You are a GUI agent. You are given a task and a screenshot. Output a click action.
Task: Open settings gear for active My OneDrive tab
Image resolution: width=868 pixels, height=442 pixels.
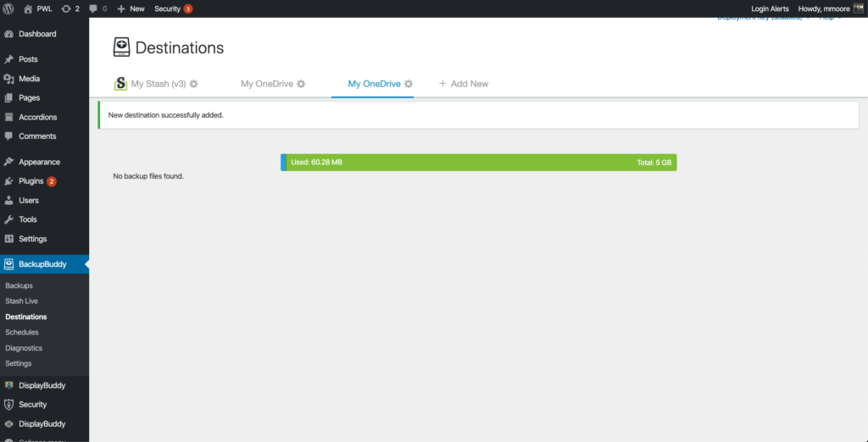pyautogui.click(x=408, y=84)
